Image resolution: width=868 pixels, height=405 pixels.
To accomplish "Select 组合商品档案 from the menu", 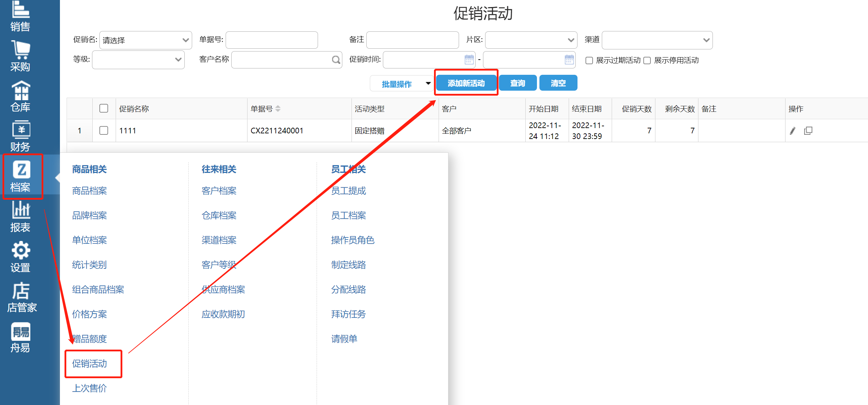I will point(98,290).
